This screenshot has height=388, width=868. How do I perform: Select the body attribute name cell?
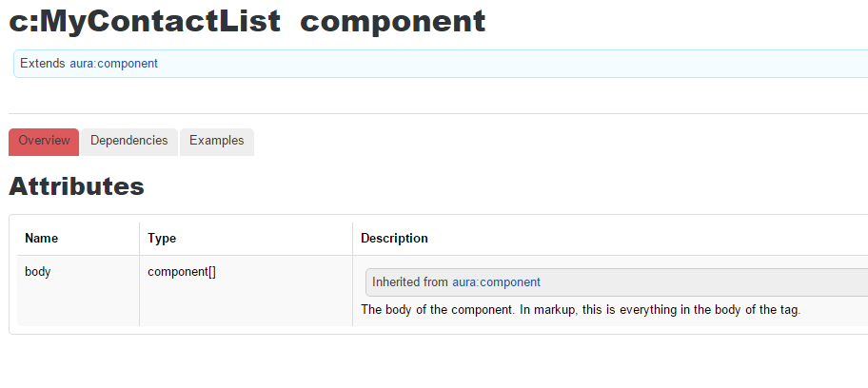tap(38, 272)
